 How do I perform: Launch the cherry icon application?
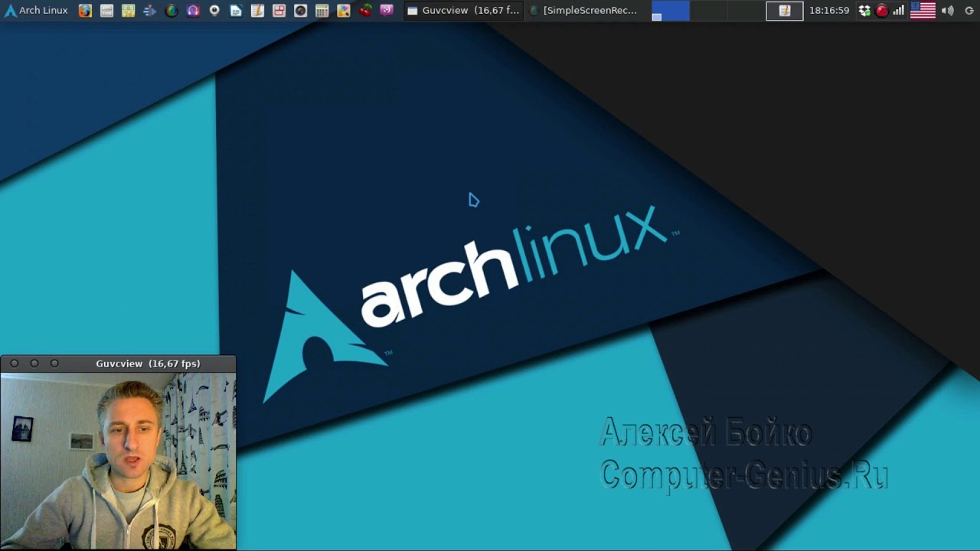365,11
